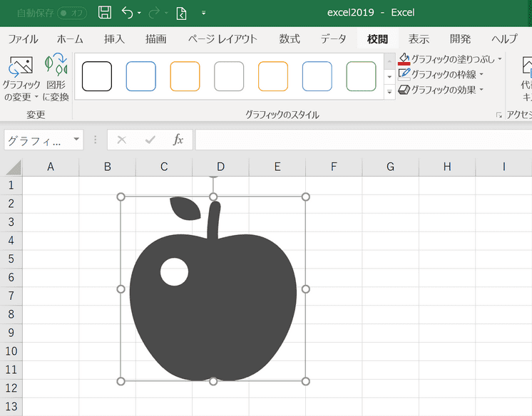Switch to the 表示 tab

tap(419, 39)
